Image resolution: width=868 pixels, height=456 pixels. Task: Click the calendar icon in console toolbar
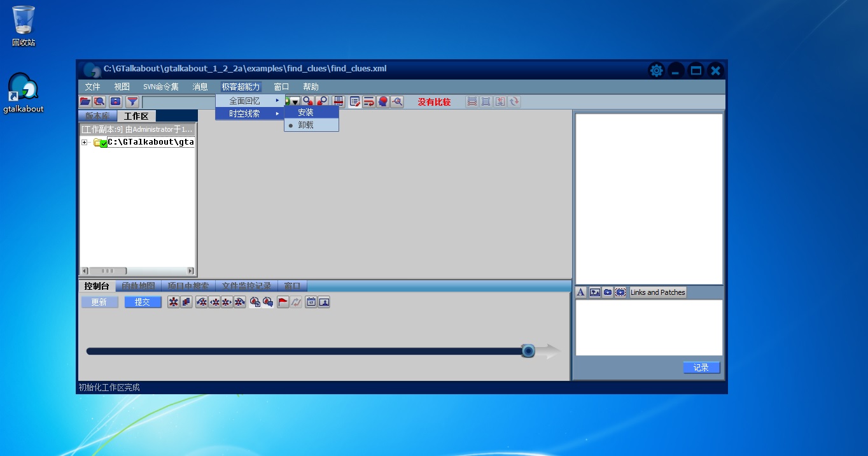(311, 302)
